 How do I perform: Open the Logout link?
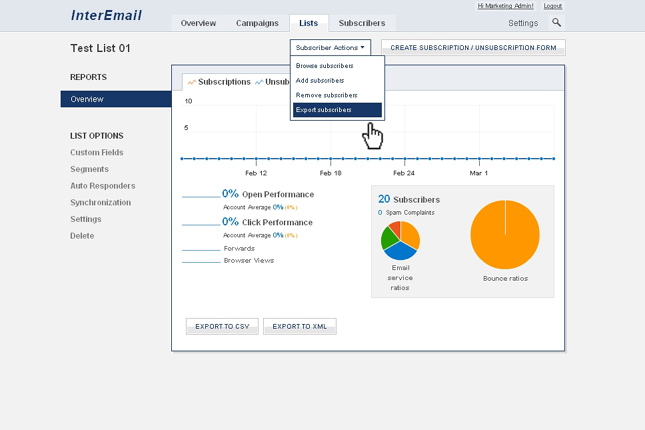pyautogui.click(x=552, y=6)
